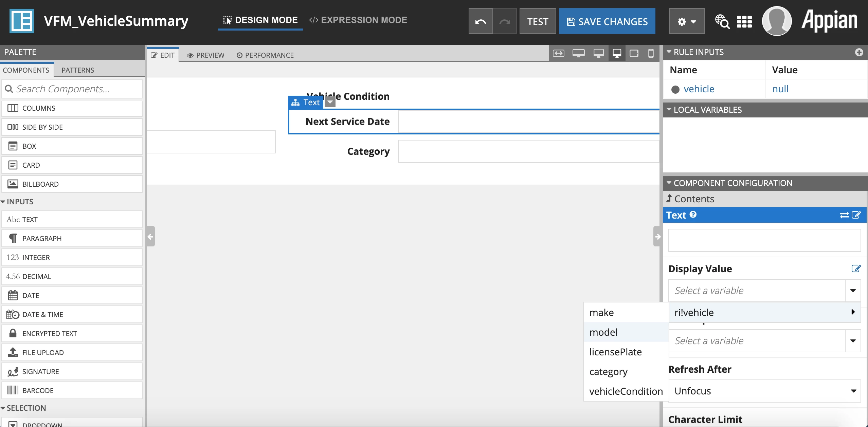Open the Text component tag dropdown arrow
Image resolution: width=868 pixels, height=427 pixels.
pos(330,102)
